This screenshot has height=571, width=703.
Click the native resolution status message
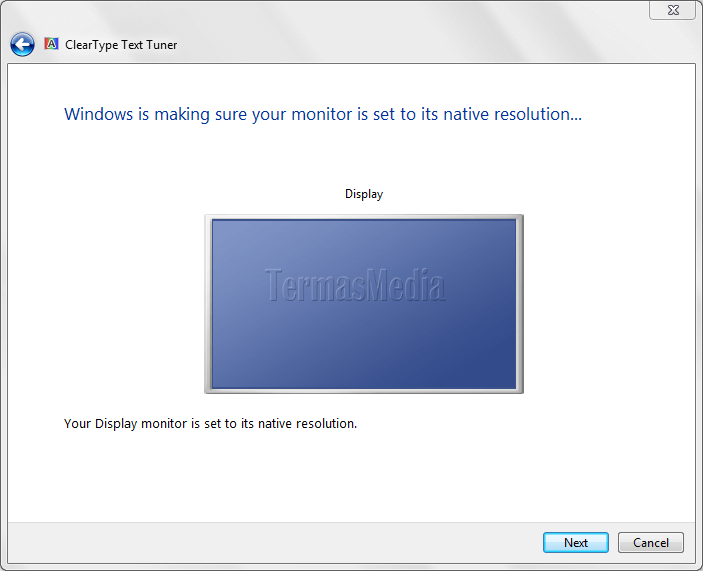[210, 424]
